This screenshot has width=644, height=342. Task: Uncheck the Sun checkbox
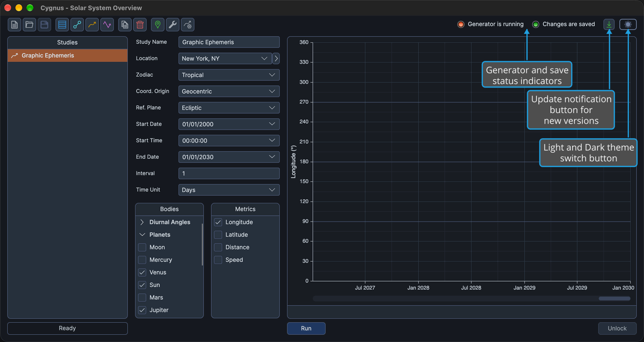(142, 285)
